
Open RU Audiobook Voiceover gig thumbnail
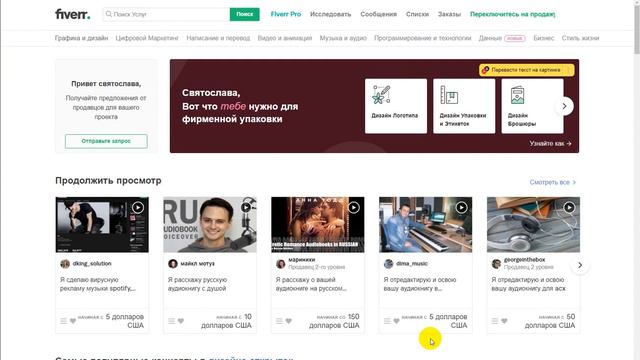pyautogui.click(x=210, y=224)
